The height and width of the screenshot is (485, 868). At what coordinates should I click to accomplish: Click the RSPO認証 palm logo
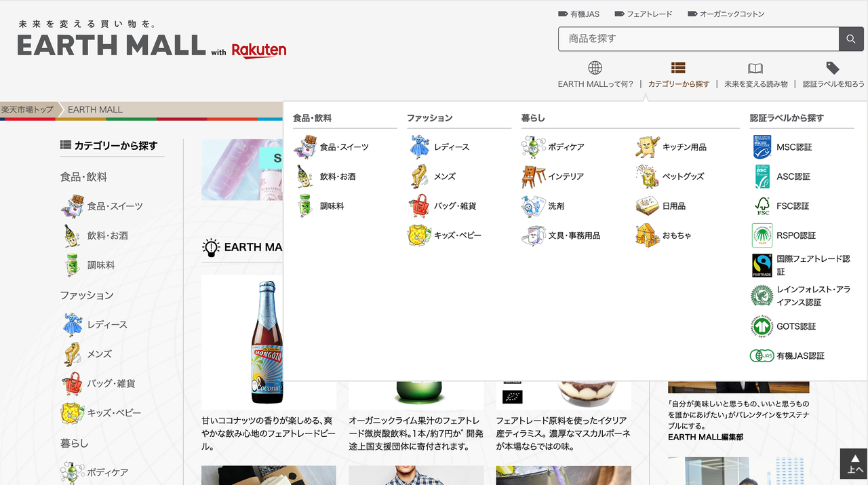(762, 235)
